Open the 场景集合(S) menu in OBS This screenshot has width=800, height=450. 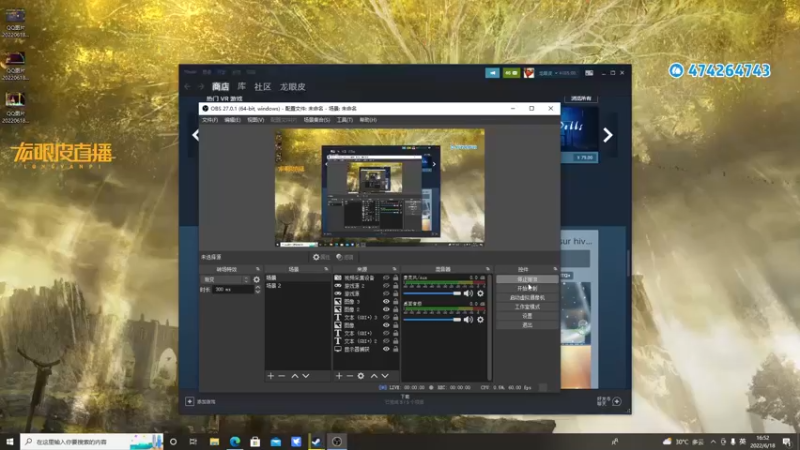[x=317, y=120]
